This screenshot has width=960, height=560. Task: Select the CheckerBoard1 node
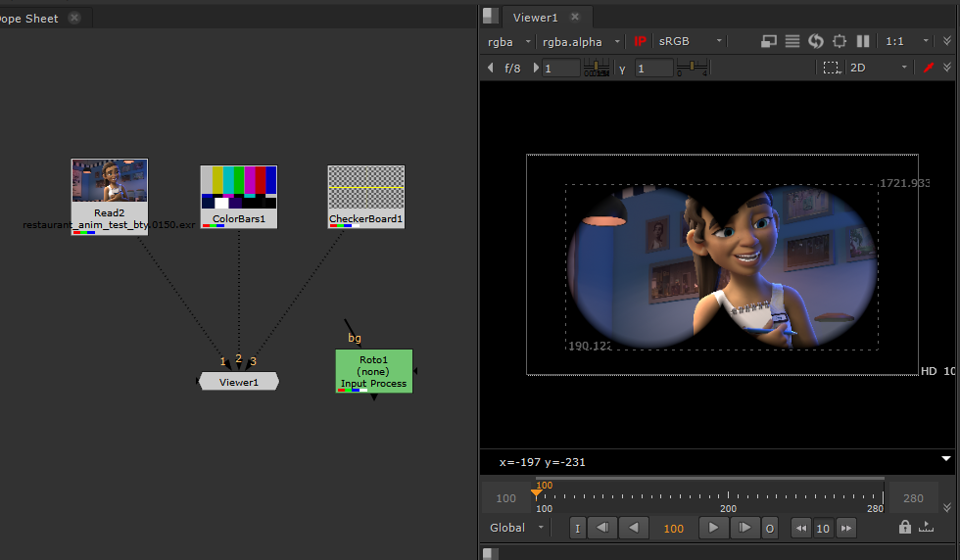(366, 197)
